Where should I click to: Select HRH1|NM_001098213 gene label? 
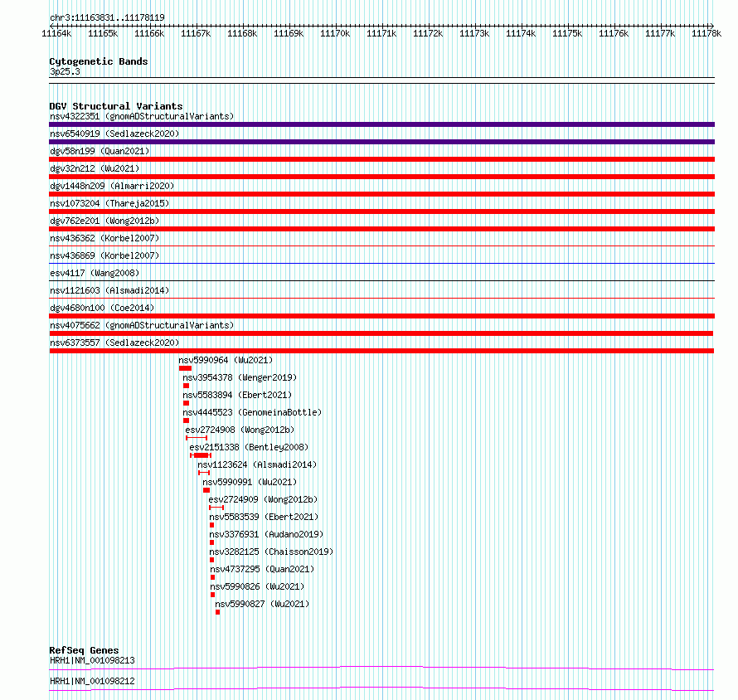(x=92, y=660)
